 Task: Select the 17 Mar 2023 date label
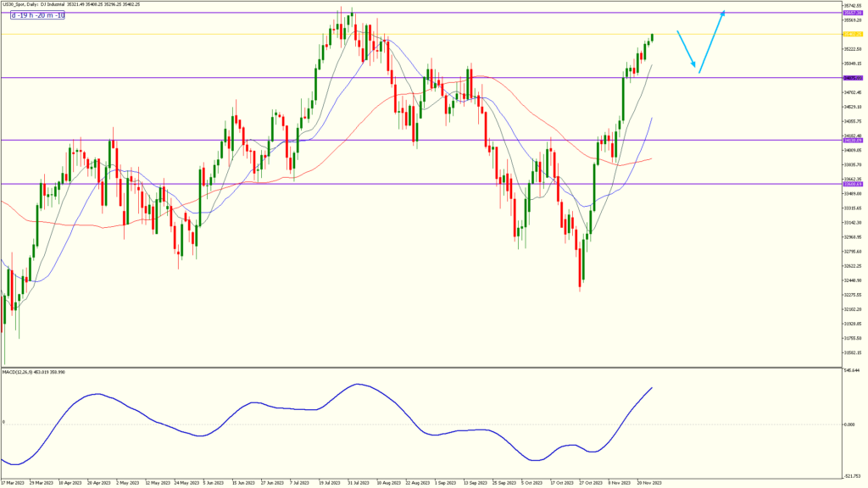[14, 483]
